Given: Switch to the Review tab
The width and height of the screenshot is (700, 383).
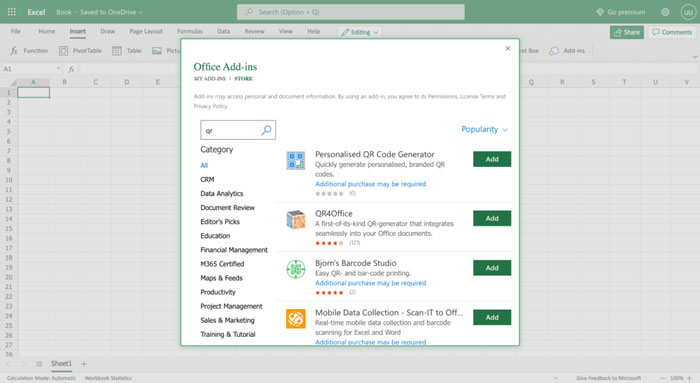Looking at the screenshot, I should coord(254,31).
